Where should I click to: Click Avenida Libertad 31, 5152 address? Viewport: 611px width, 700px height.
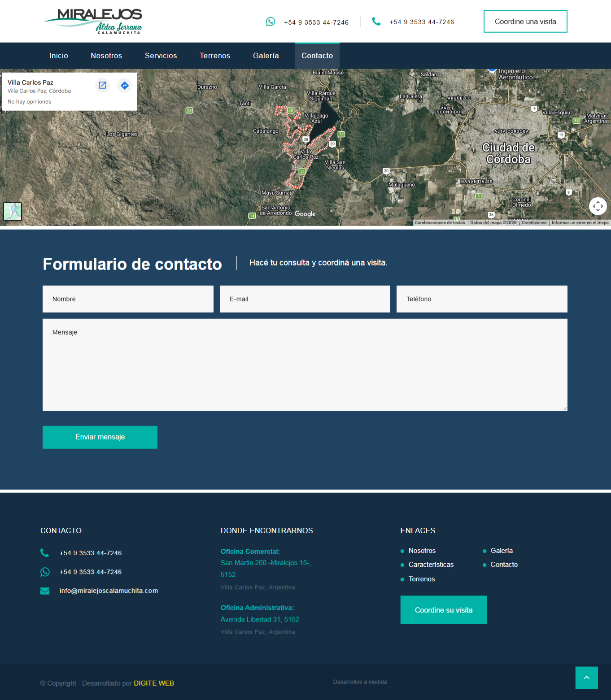(260, 619)
